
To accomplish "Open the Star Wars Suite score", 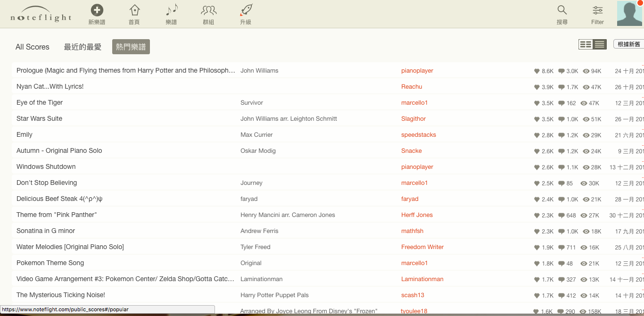I will click(39, 119).
